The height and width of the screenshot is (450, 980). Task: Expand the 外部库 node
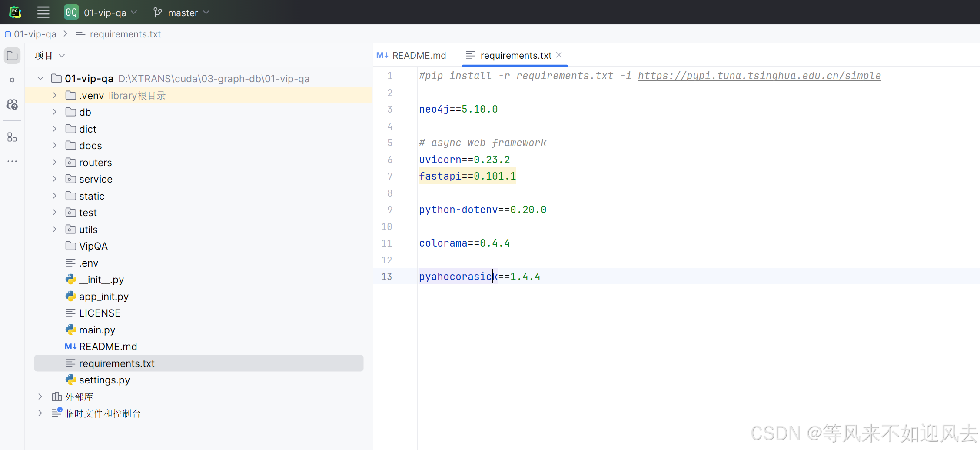coord(40,397)
